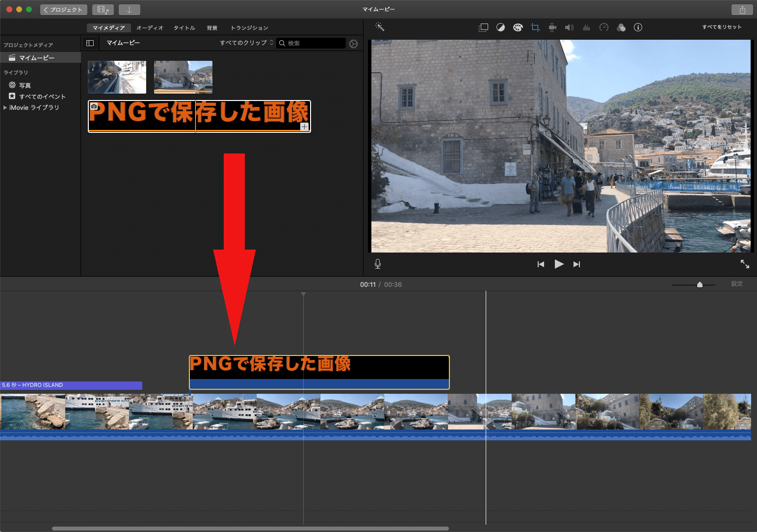Click the magic wand auto-enhance icon
Screen dimensions: 757x532
(380, 27)
